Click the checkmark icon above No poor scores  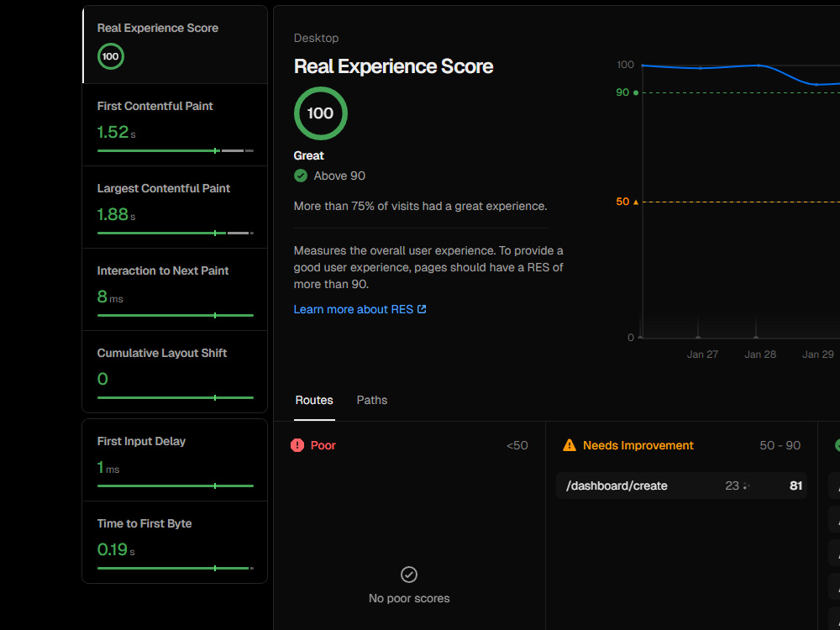click(409, 575)
